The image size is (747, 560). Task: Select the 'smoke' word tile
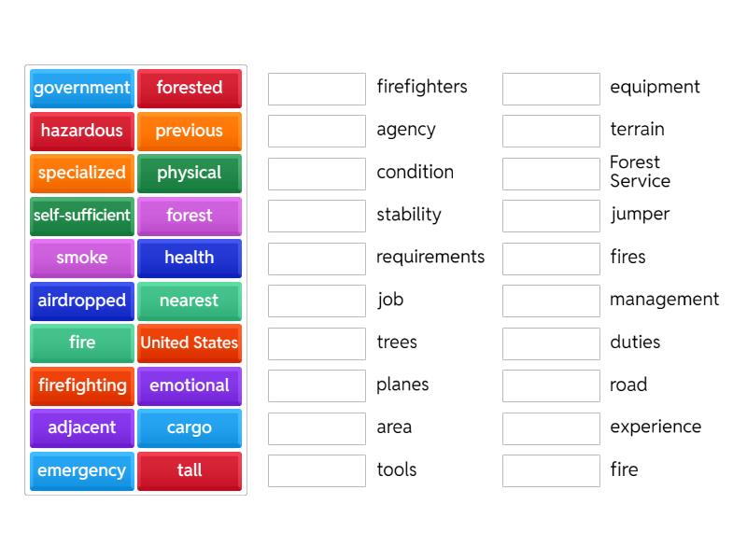pos(81,259)
